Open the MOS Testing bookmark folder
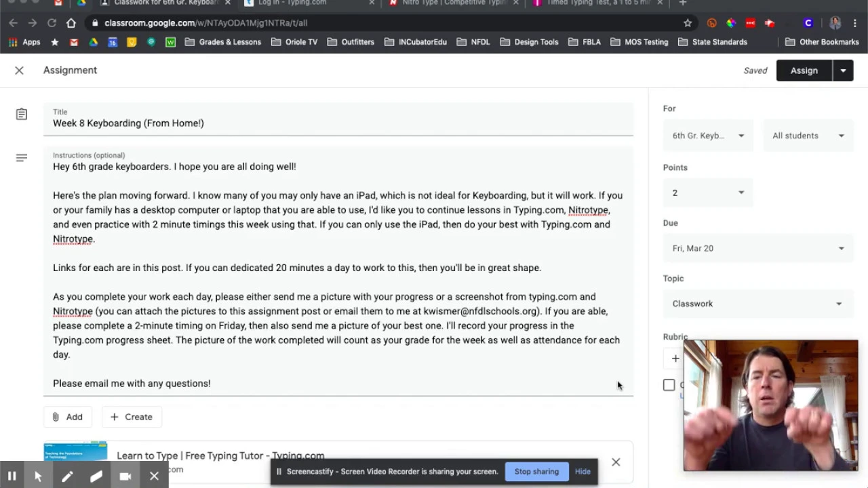This screenshot has width=868, height=488. click(639, 42)
